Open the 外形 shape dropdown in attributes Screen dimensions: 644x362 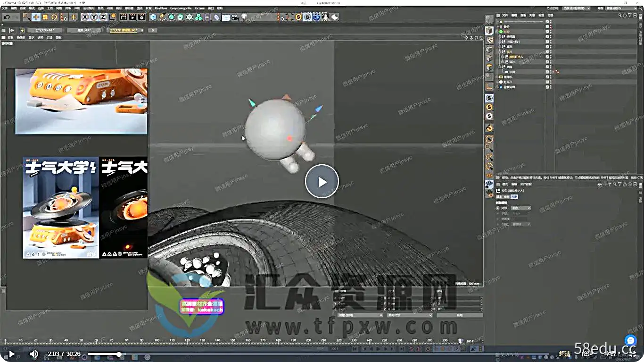point(521,208)
